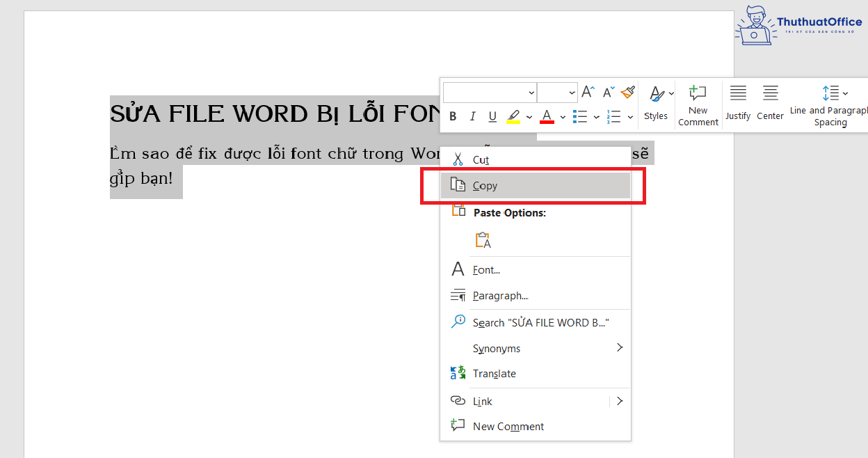Apply the red font color swatch
Screen dimensions: 868x458
(x=547, y=116)
